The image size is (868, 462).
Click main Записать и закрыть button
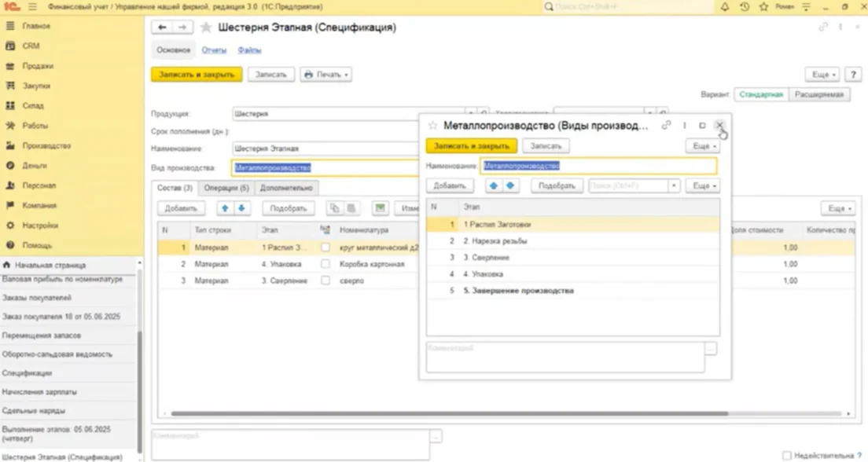(197, 74)
